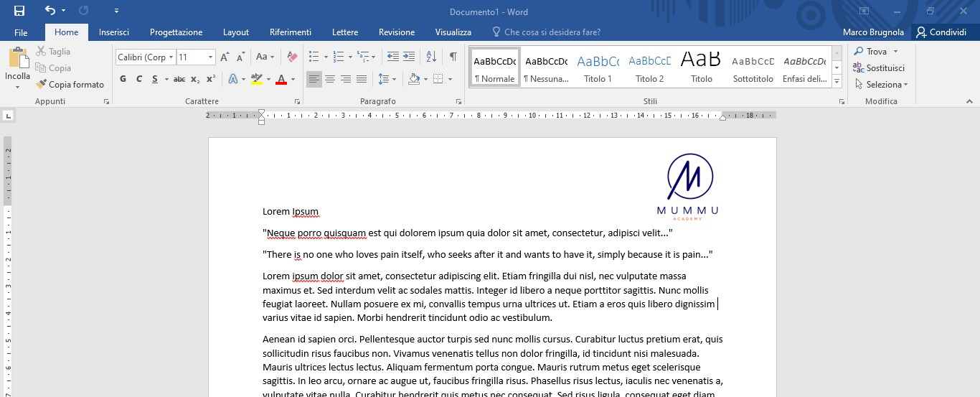Screen dimensions: 980x397
Task: Toggle bold (G) formatting
Action: coord(123,79)
